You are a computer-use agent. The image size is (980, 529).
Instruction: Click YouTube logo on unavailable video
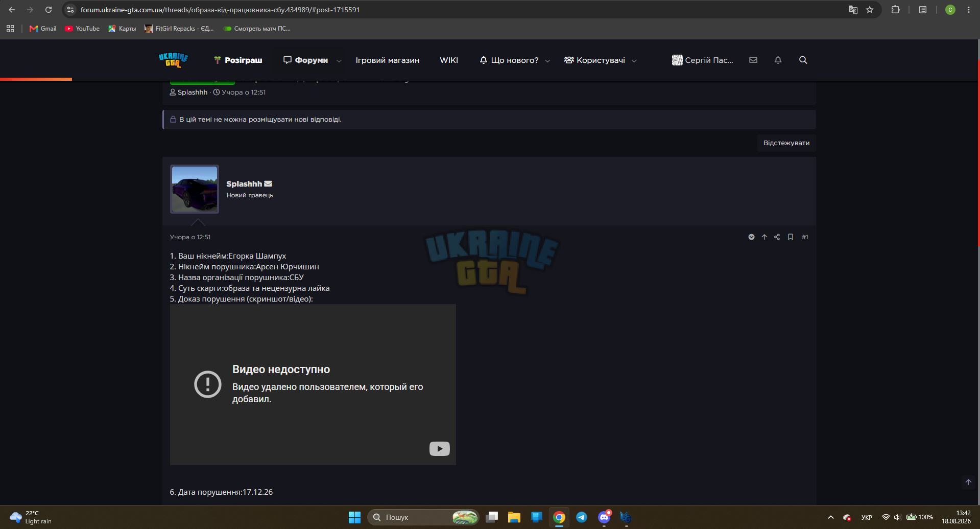click(x=440, y=449)
